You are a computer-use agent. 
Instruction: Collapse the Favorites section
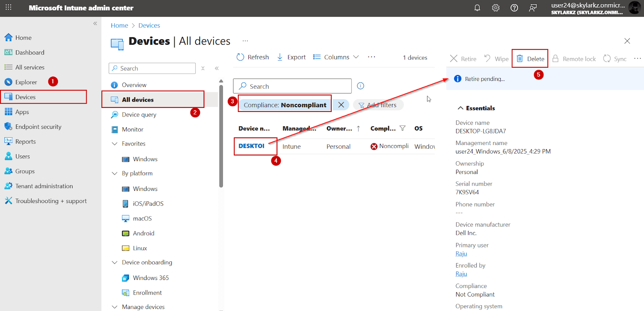pos(114,144)
